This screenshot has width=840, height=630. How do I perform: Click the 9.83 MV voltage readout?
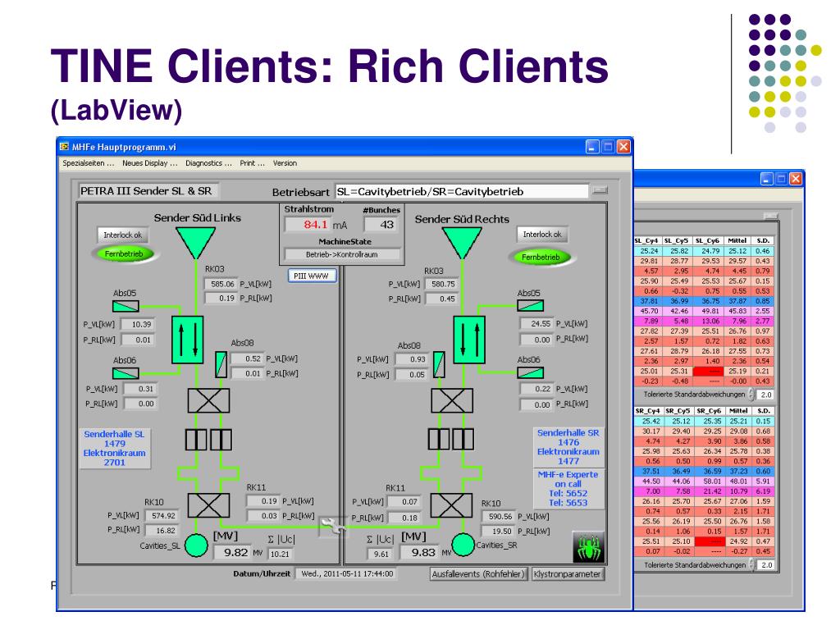(x=421, y=552)
